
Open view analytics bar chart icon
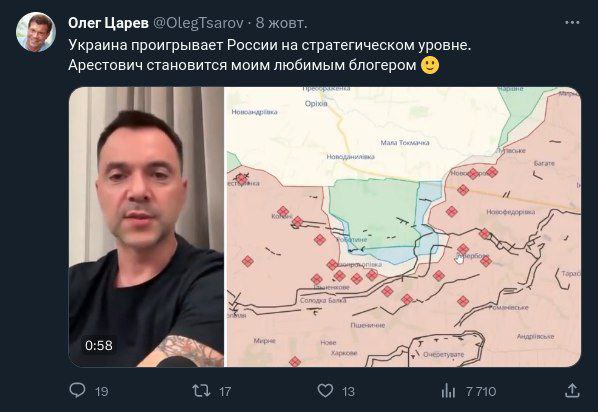pos(448,391)
